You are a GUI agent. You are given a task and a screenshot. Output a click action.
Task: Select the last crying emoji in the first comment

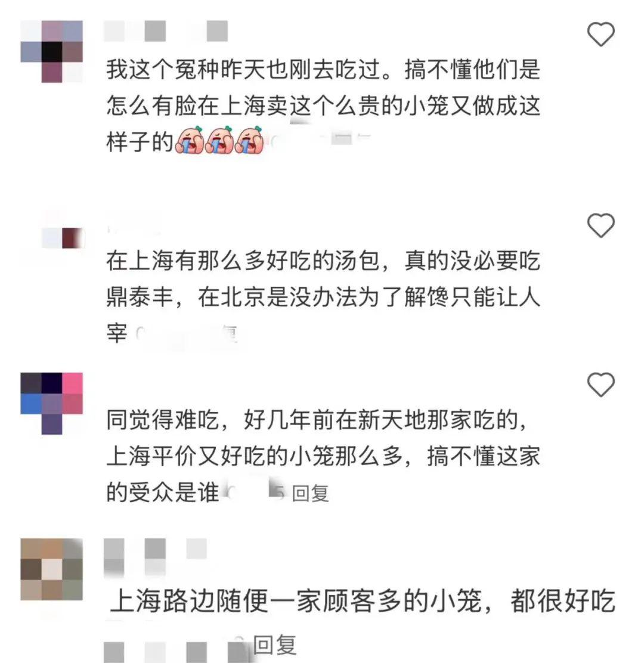[x=249, y=140]
